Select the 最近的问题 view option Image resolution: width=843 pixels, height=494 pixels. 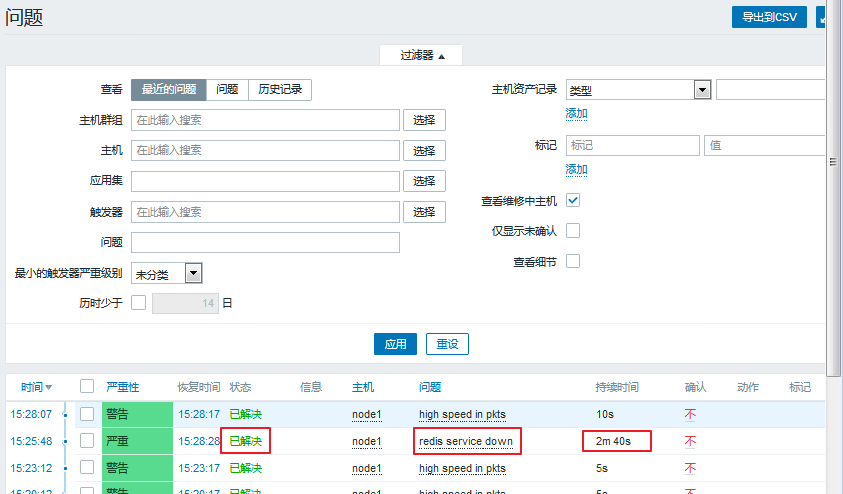tap(169, 89)
